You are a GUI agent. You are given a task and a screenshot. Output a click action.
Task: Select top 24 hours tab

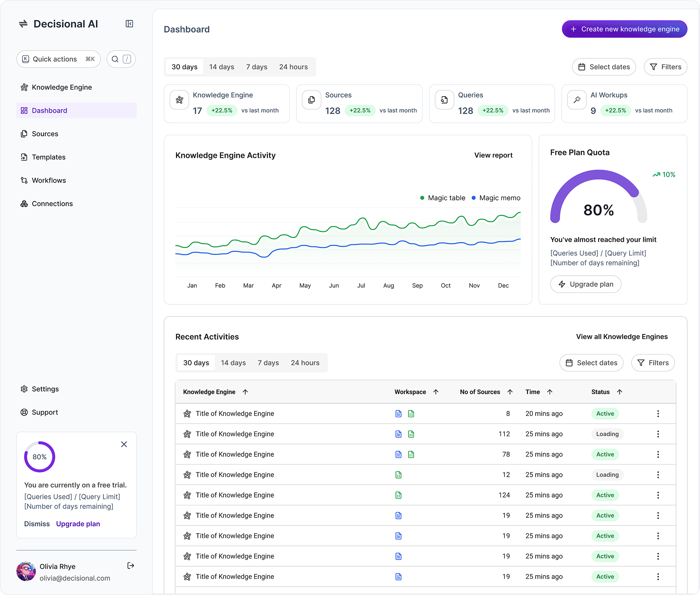click(293, 67)
